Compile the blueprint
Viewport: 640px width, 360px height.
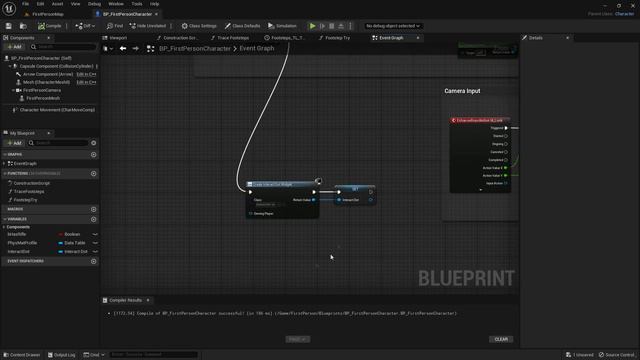[x=49, y=26]
